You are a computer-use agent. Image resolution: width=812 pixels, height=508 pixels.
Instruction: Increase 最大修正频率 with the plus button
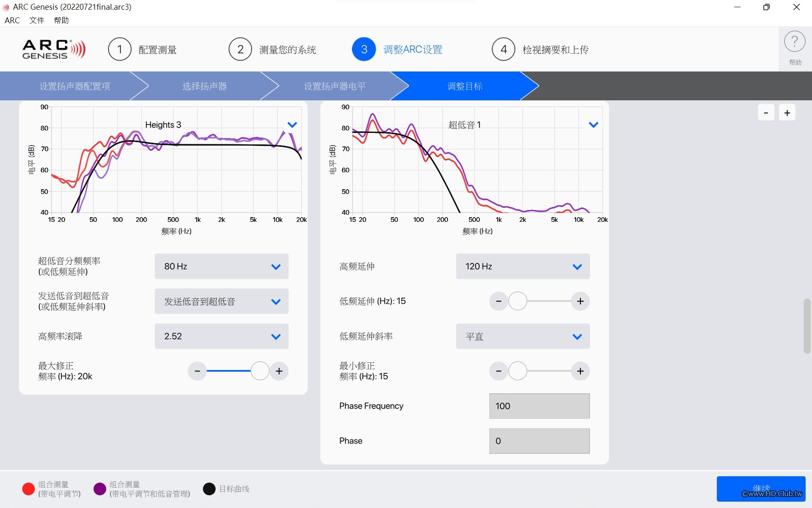tap(279, 371)
